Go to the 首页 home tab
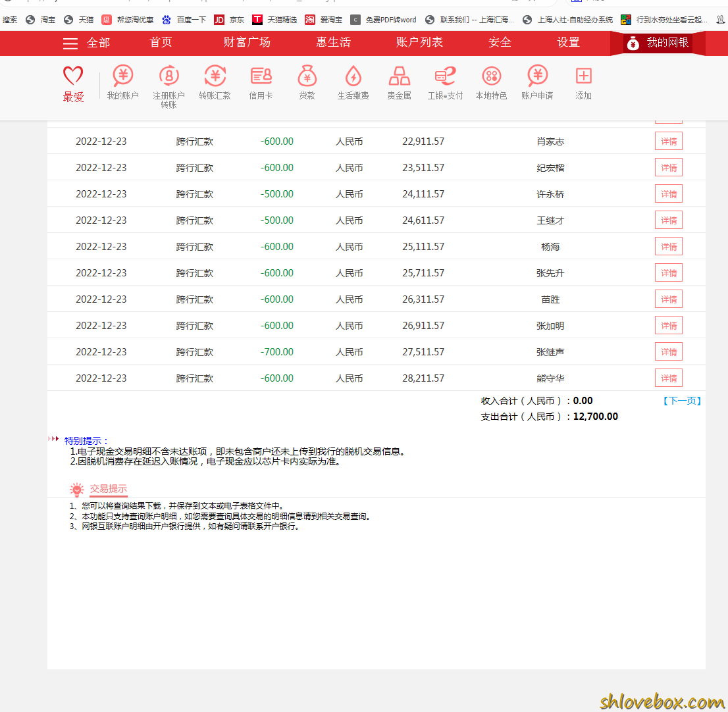 click(x=161, y=42)
